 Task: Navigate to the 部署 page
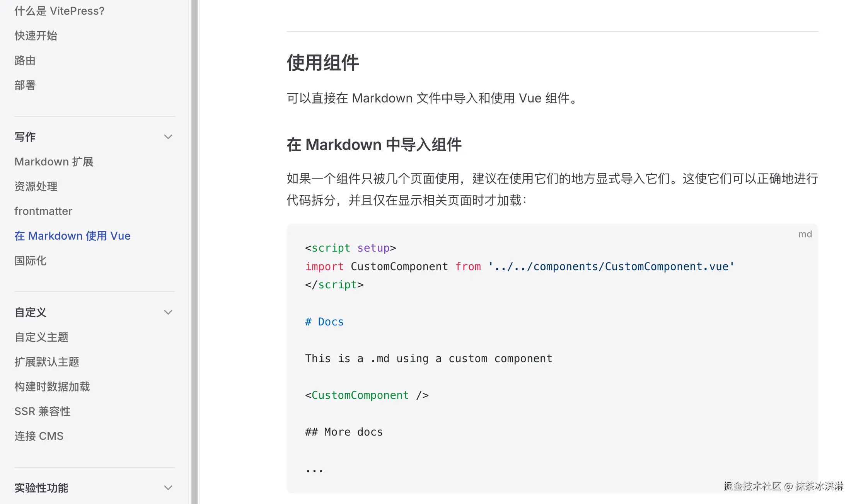click(x=25, y=85)
